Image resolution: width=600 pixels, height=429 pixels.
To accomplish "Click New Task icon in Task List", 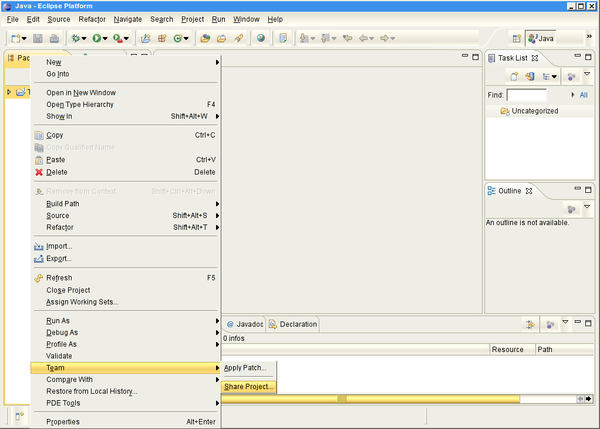I will click(514, 77).
